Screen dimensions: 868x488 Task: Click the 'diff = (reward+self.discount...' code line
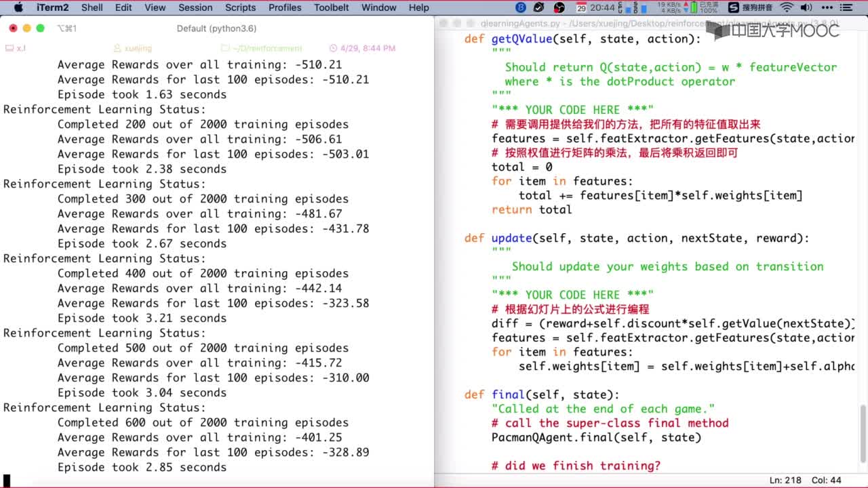(673, 323)
